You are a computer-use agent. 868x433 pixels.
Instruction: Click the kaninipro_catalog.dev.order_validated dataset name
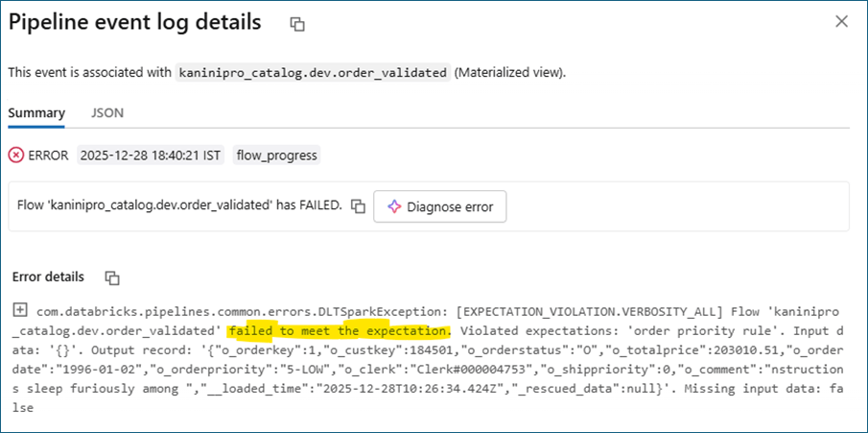(315, 73)
